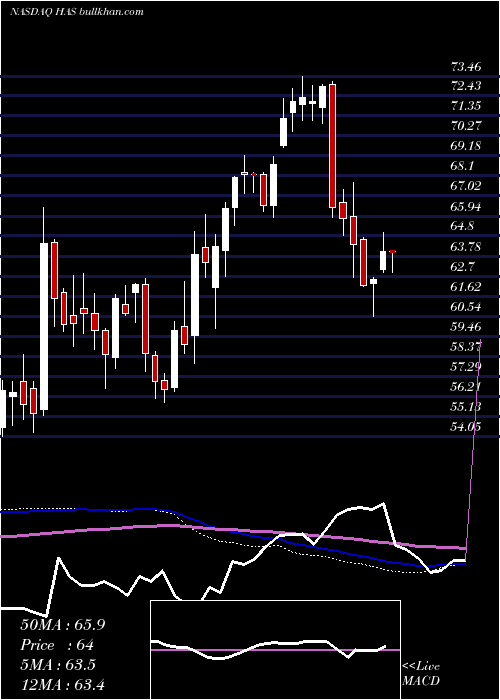Click the 63.78 price axis label
Screen dimensions: 500x700
tap(466, 246)
